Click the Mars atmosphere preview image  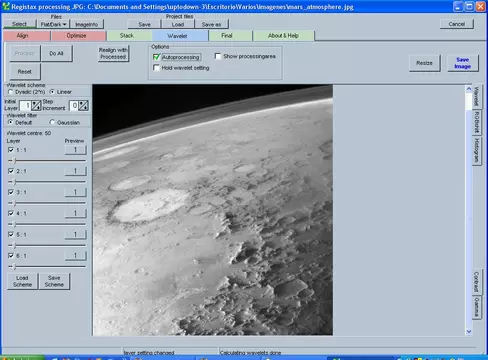(213, 210)
